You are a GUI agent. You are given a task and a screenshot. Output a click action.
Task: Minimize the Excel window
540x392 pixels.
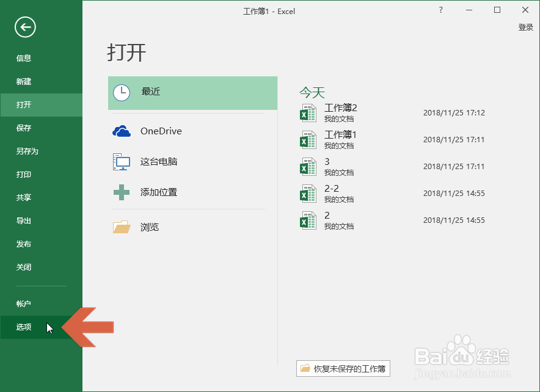pos(469,10)
